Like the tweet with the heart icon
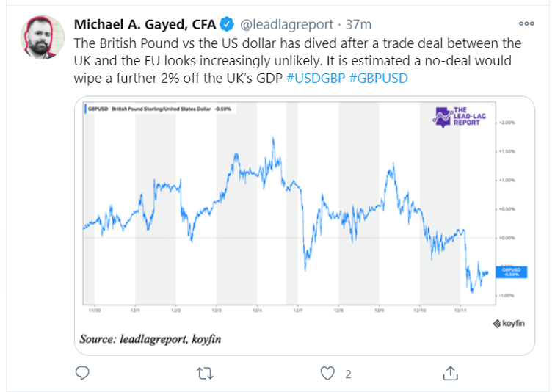 328,374
